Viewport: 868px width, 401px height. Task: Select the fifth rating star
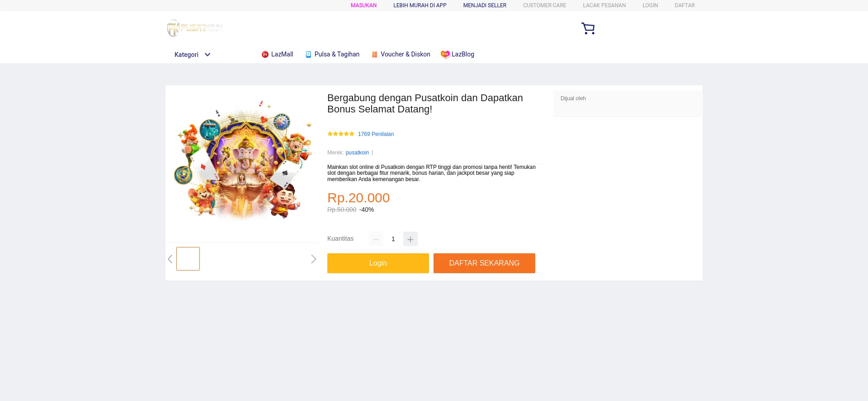[352, 134]
